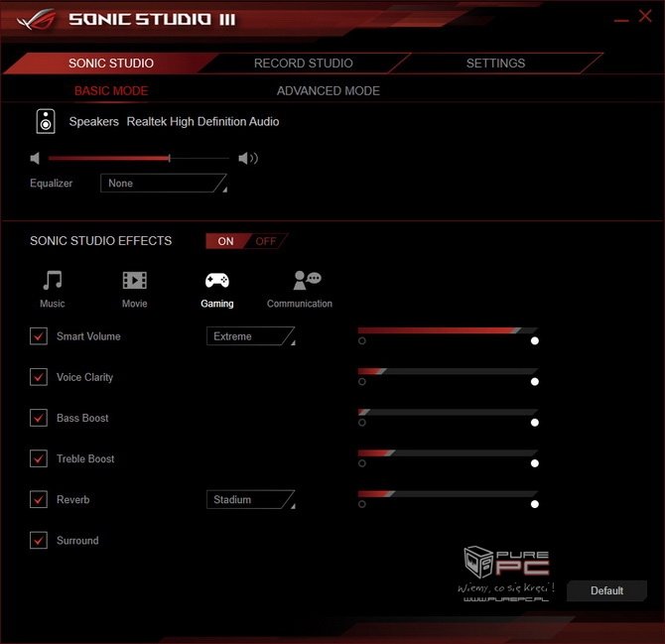Select the Movie effect preset icon

click(x=134, y=280)
